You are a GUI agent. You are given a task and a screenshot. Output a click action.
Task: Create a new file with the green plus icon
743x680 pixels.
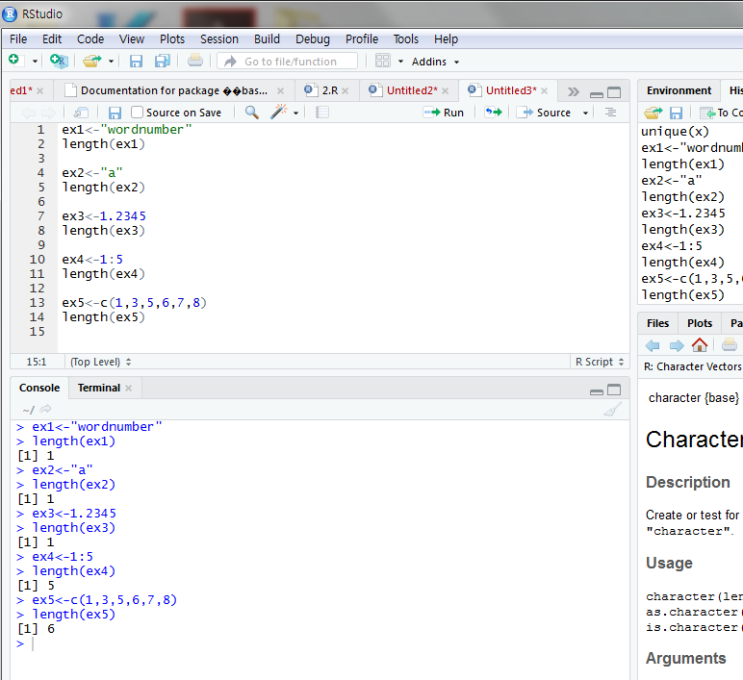[x=14, y=60]
